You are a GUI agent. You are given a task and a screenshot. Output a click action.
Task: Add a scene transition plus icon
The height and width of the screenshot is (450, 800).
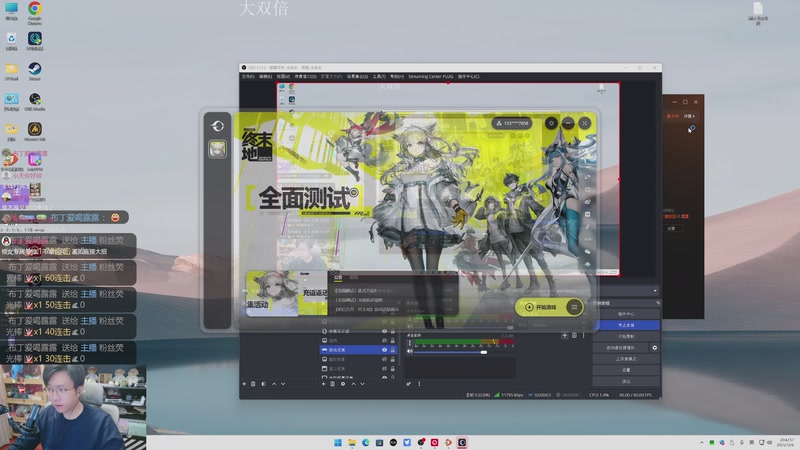click(564, 335)
